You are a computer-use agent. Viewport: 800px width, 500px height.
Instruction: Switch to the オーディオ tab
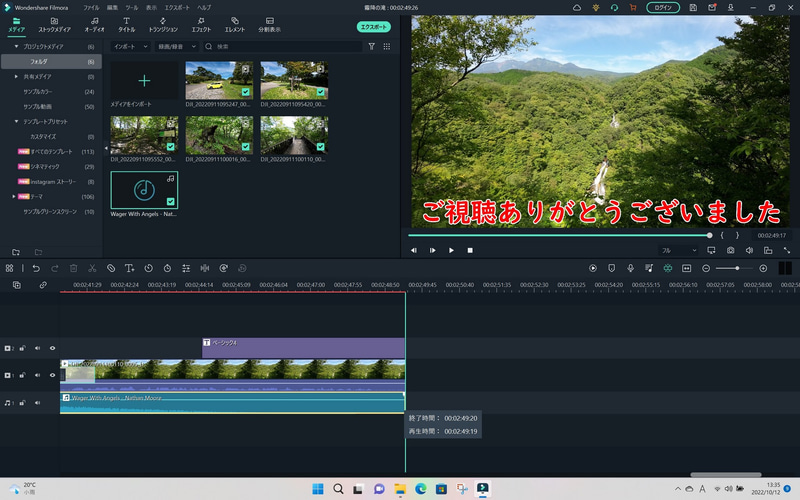(94, 24)
